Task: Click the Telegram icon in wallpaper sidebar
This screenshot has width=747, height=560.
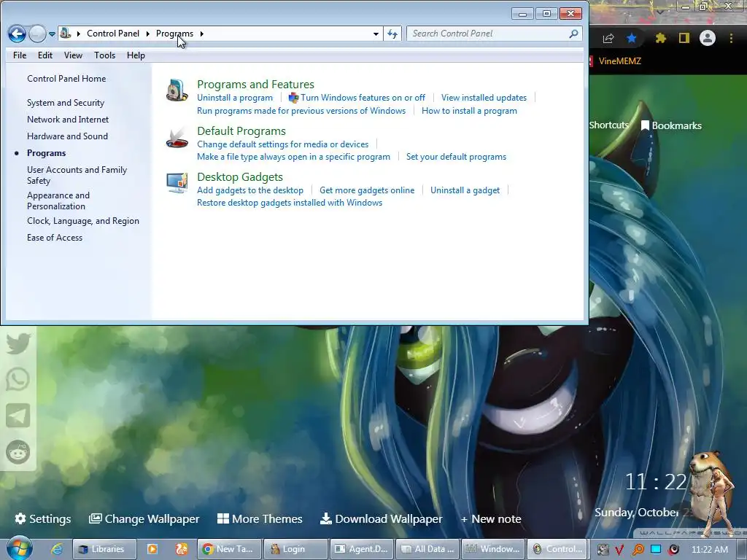Action: tap(18, 415)
